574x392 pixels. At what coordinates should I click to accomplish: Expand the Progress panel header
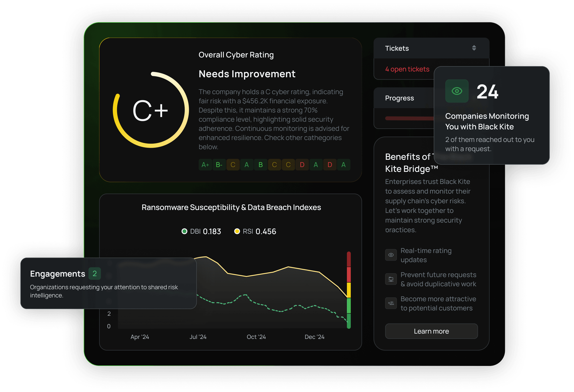(399, 98)
